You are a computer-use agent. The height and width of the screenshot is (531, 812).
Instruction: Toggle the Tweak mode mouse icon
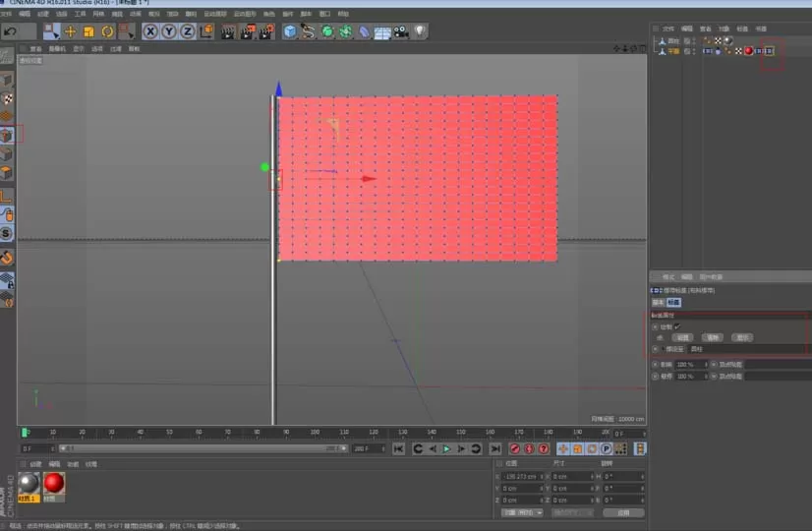click(x=7, y=214)
